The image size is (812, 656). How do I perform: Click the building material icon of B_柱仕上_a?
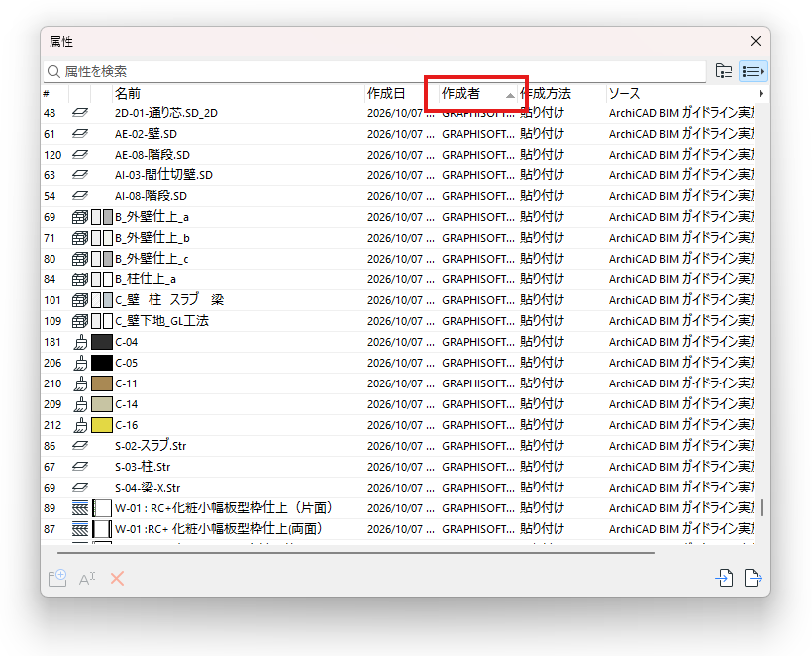pos(80,279)
